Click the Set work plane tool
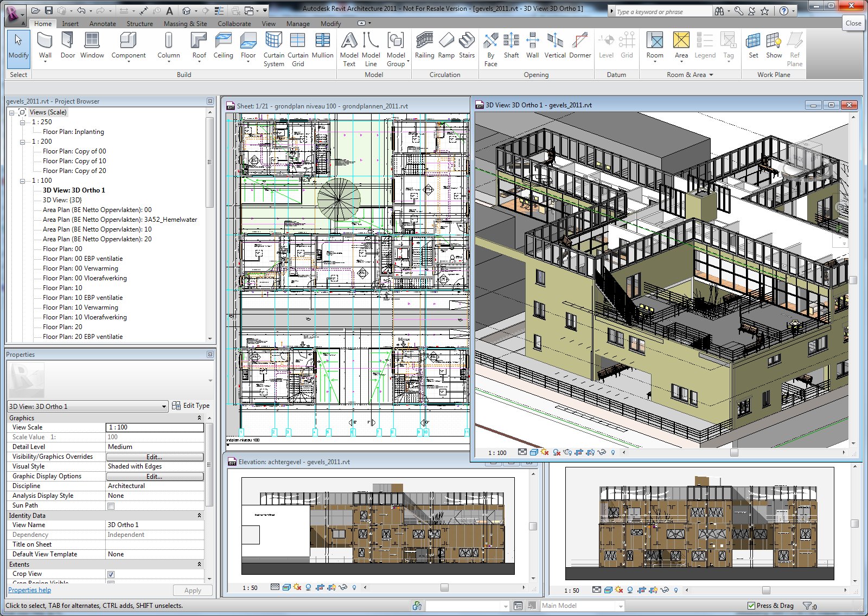The height and width of the screenshot is (616, 868). (753, 45)
